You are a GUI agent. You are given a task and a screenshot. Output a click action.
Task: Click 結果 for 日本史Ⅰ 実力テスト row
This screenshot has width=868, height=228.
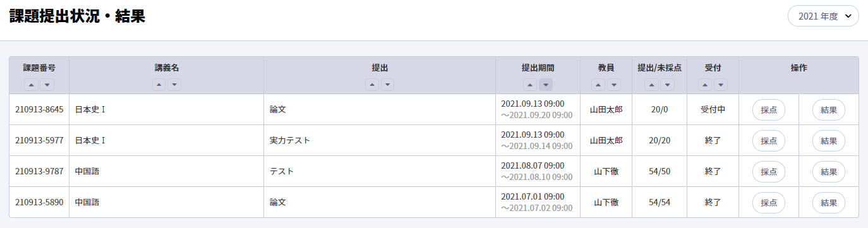(x=829, y=141)
